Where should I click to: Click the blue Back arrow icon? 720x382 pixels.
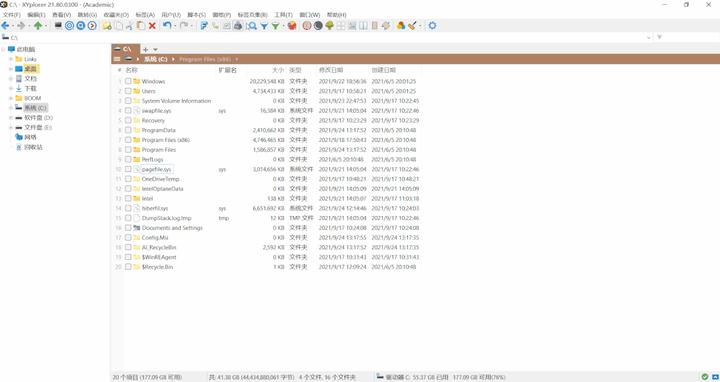(x=5, y=26)
